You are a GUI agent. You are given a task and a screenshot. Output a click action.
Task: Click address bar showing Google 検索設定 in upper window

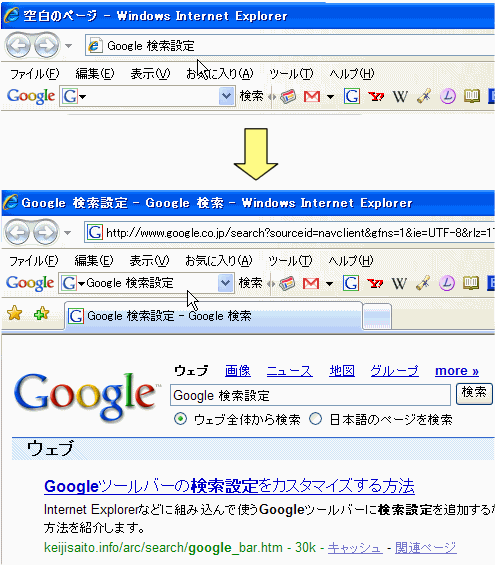(290, 46)
